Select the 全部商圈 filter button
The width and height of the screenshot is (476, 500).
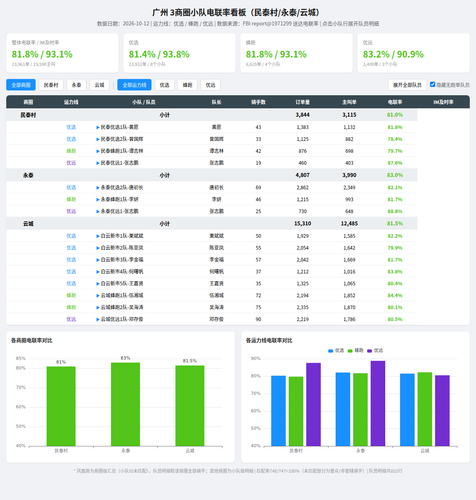tap(21, 85)
